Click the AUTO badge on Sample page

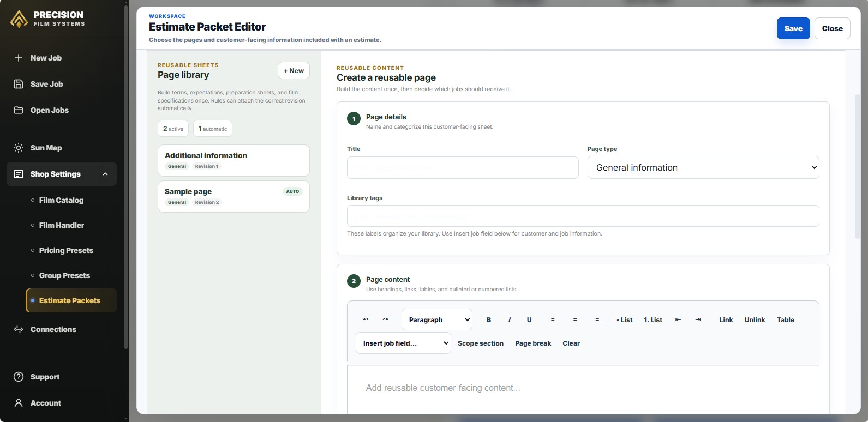click(x=292, y=191)
